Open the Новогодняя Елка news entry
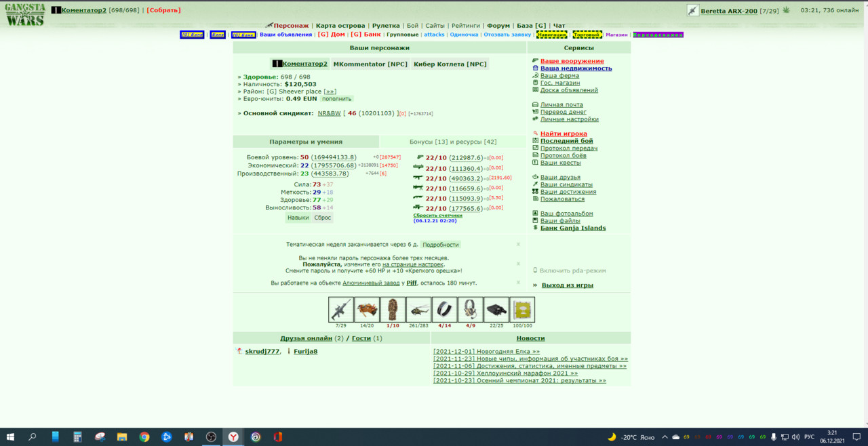This screenshot has height=446, width=868. 486,351
